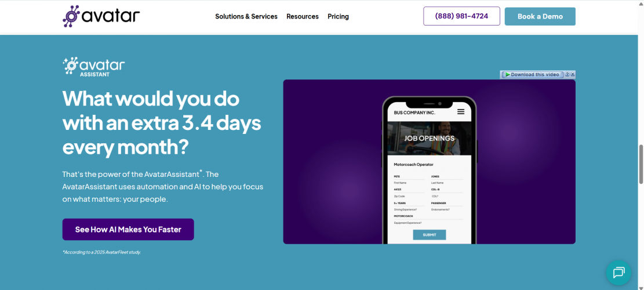Open the Solutions & Services menu
The width and height of the screenshot is (644, 290).
pos(246,16)
